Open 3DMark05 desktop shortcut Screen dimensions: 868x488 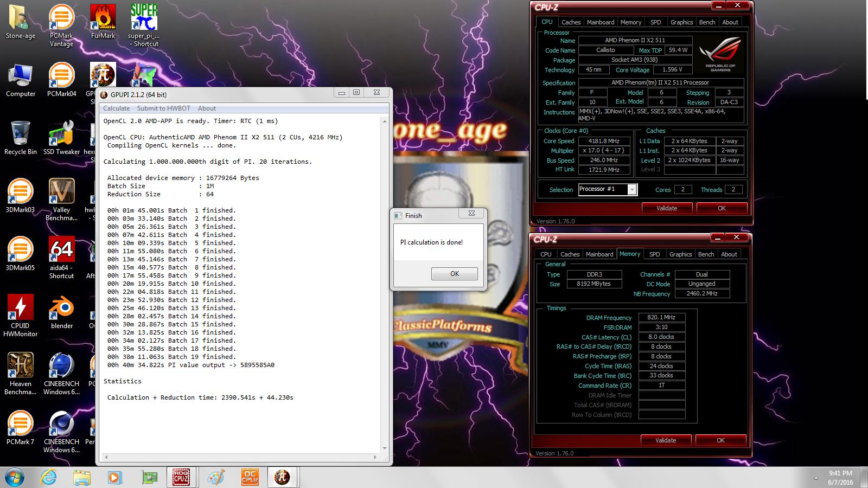pos(20,254)
